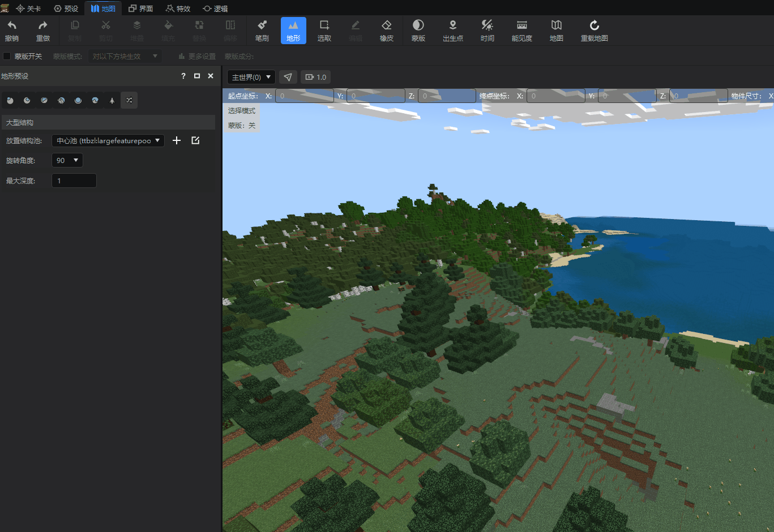Click 重载地图 to reload the map
This screenshot has width=774, height=532.
pyautogui.click(x=595, y=31)
